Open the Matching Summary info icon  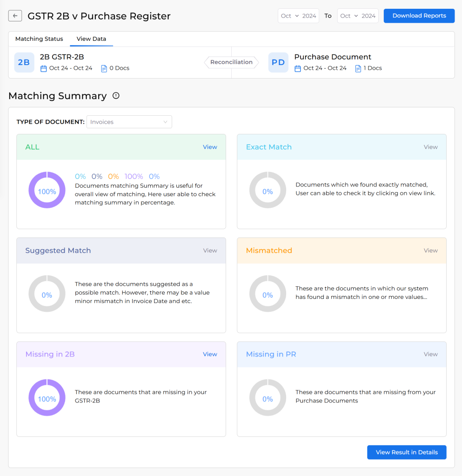click(116, 96)
